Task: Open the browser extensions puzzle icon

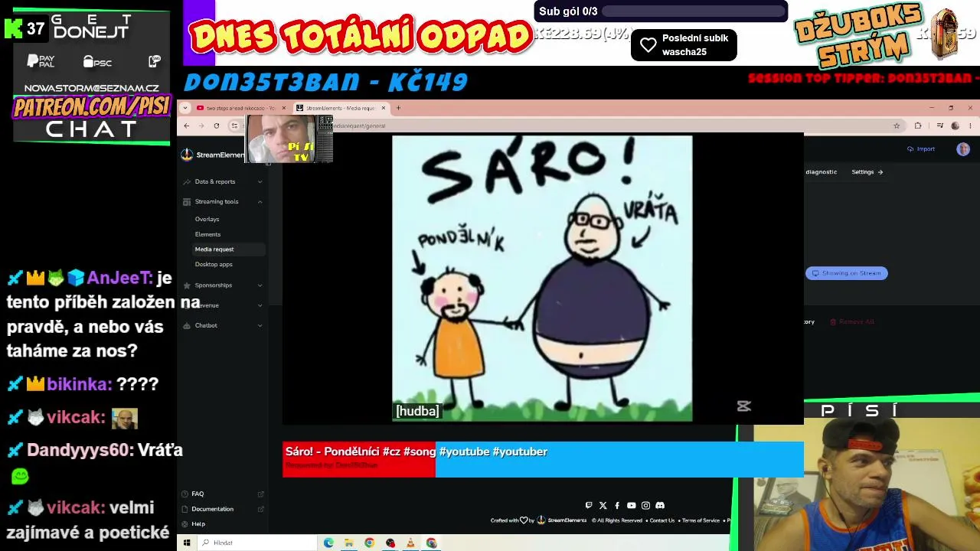Action: click(x=918, y=126)
